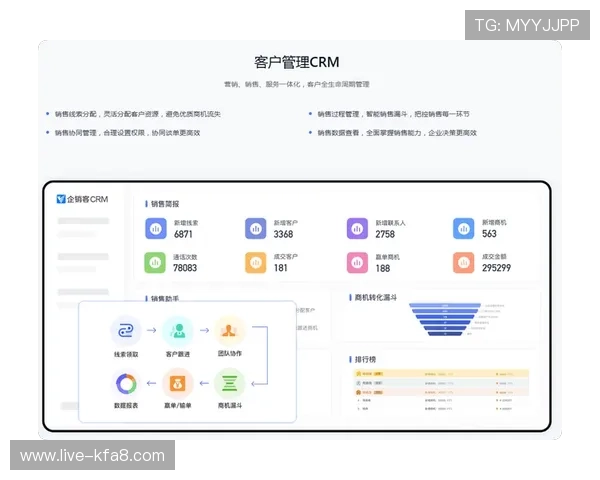Click the 新增联系人 purple chart icon

[357, 229]
